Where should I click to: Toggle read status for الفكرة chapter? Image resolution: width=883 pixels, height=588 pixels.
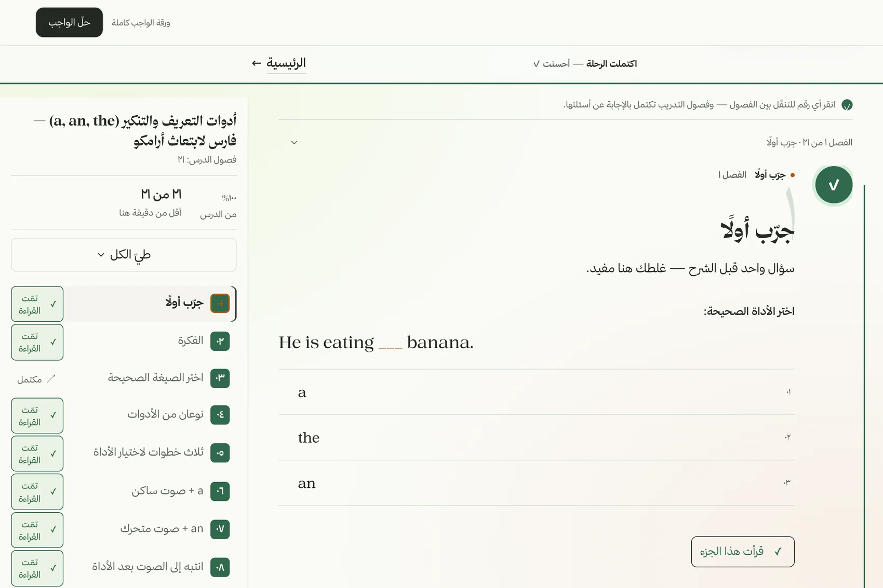[x=37, y=342]
